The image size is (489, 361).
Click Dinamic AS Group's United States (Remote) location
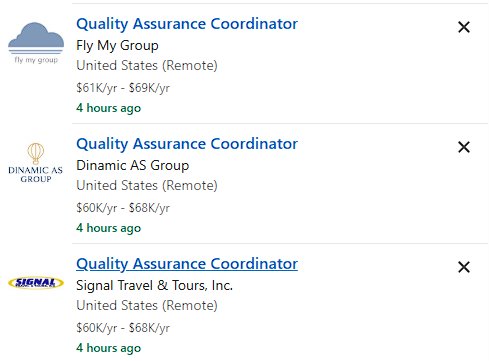tap(147, 186)
